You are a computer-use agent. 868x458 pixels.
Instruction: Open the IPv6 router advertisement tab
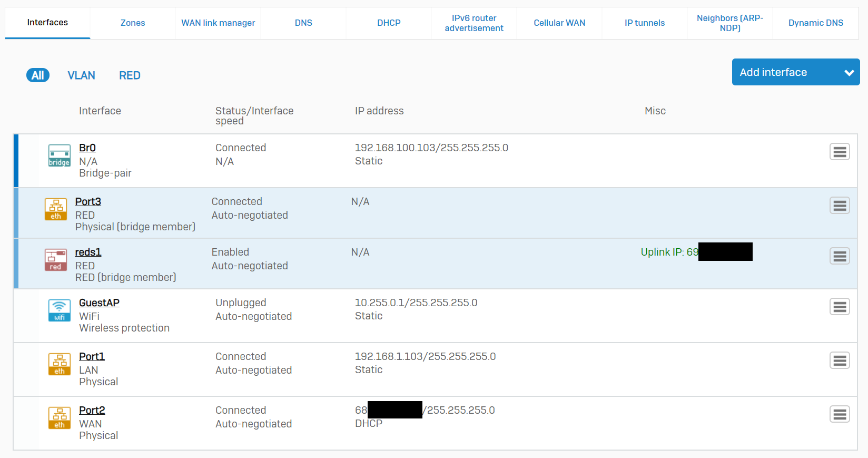(474, 23)
